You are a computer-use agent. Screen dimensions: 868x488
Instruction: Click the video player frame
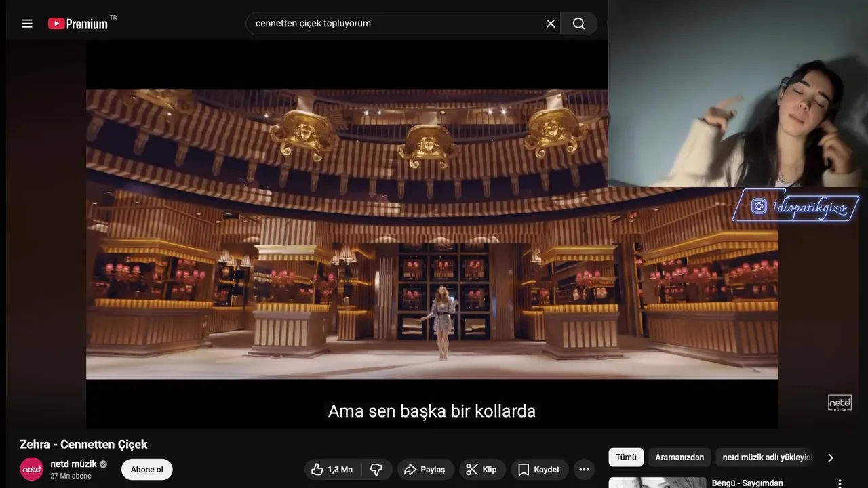pyautogui.click(x=432, y=234)
